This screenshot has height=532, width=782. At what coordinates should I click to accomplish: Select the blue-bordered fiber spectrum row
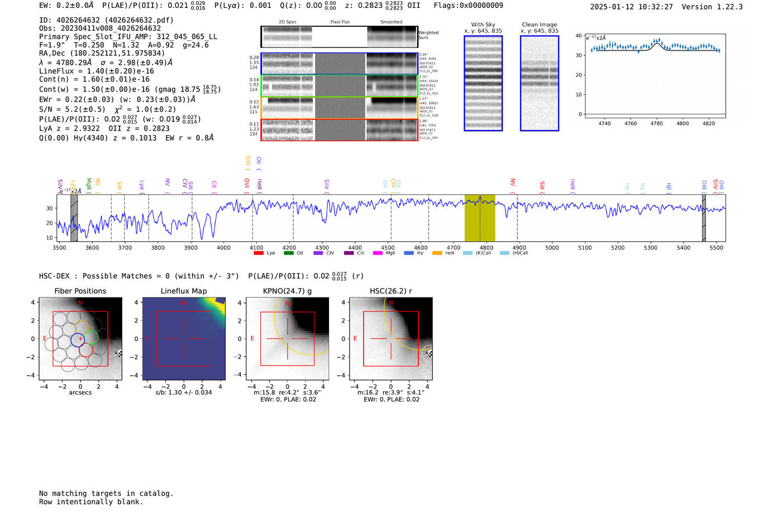[339, 64]
